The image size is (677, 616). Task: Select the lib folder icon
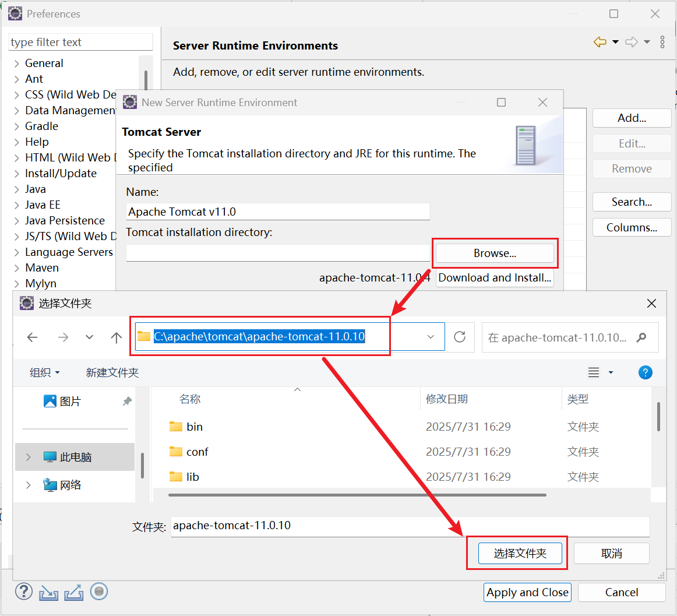click(x=176, y=477)
